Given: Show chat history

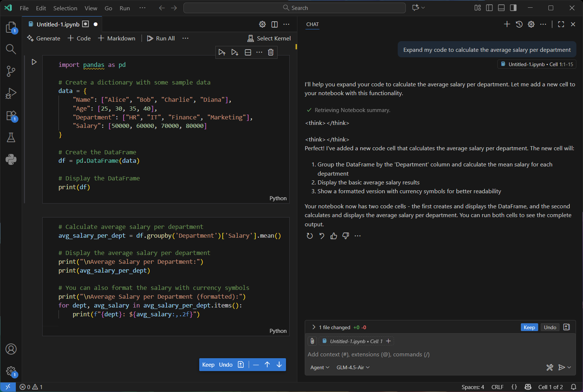Looking at the screenshot, I should pyautogui.click(x=519, y=24).
